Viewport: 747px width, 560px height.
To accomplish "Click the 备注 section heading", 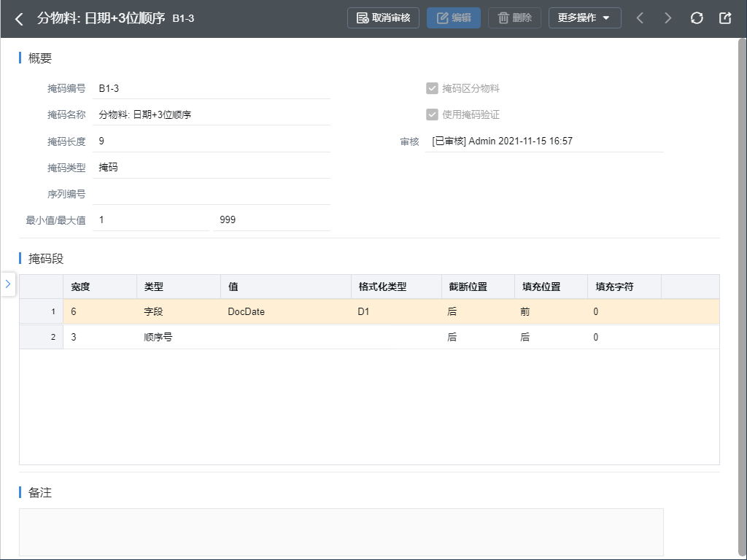I will pyautogui.click(x=40, y=492).
